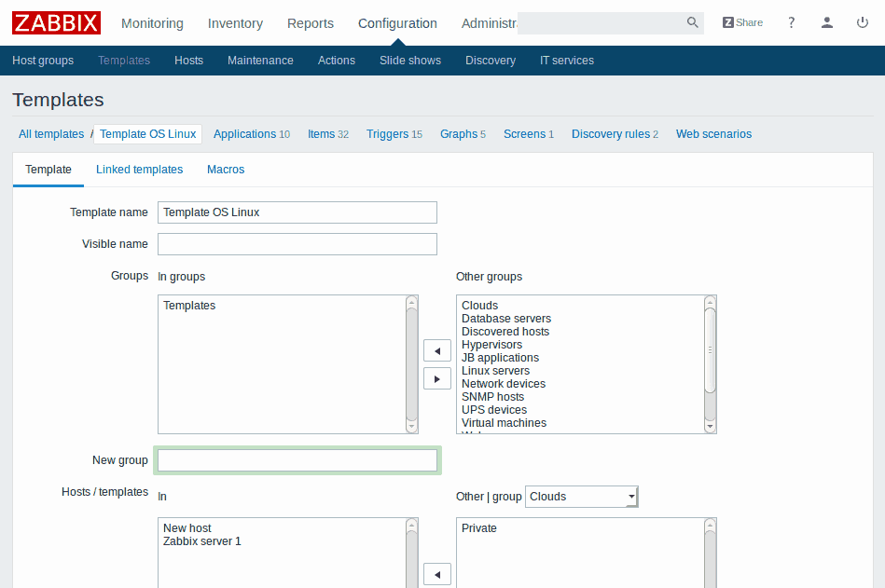Open the All templates breadcrumb link
This screenshot has width=885, height=588.
(x=51, y=134)
